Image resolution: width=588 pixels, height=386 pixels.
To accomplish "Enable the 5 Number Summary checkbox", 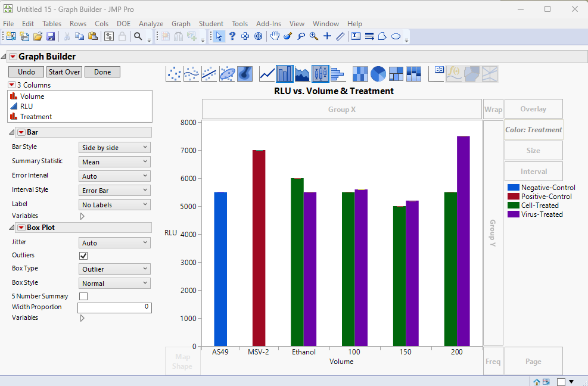I will [83, 296].
